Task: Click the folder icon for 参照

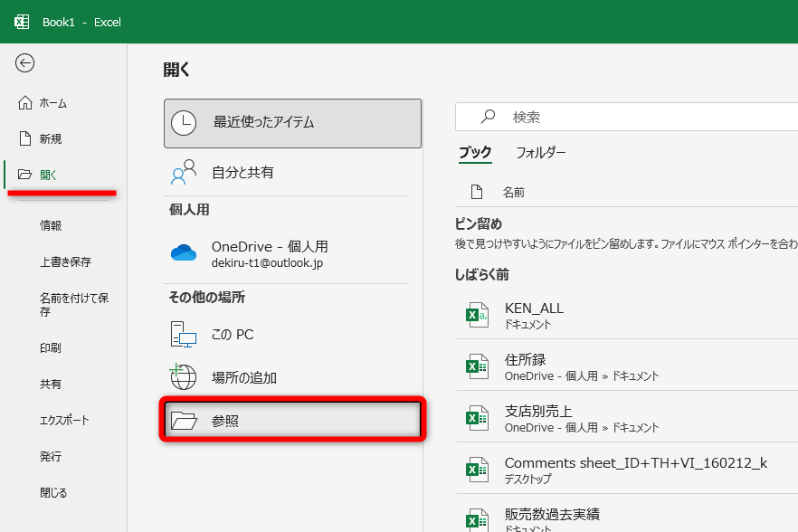Action: point(184,421)
